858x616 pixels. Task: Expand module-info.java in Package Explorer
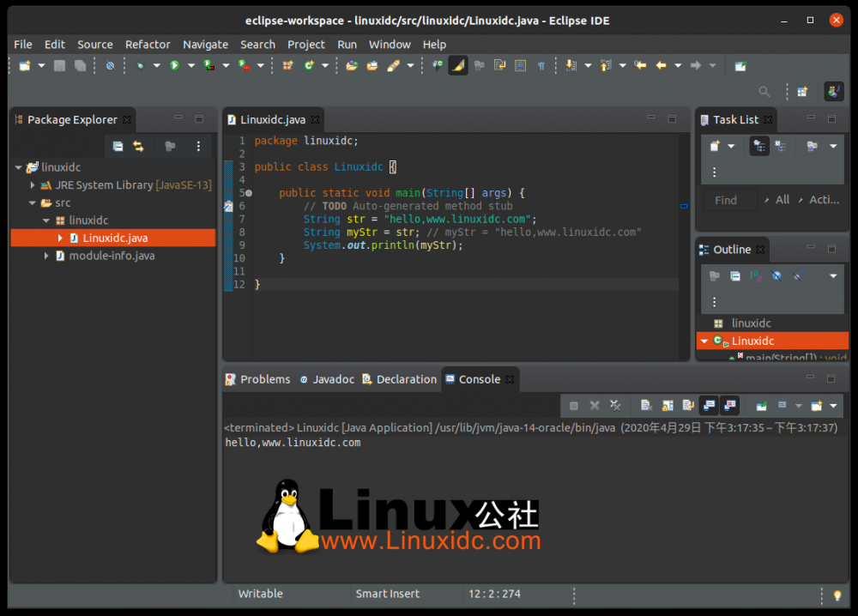click(x=46, y=256)
